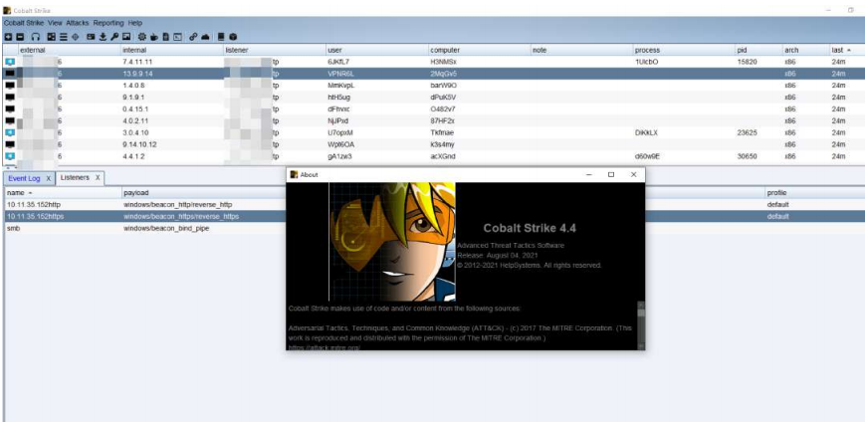Screen dimensions: 868x424
Task: Maximize the About dialog window
Action: (x=611, y=174)
